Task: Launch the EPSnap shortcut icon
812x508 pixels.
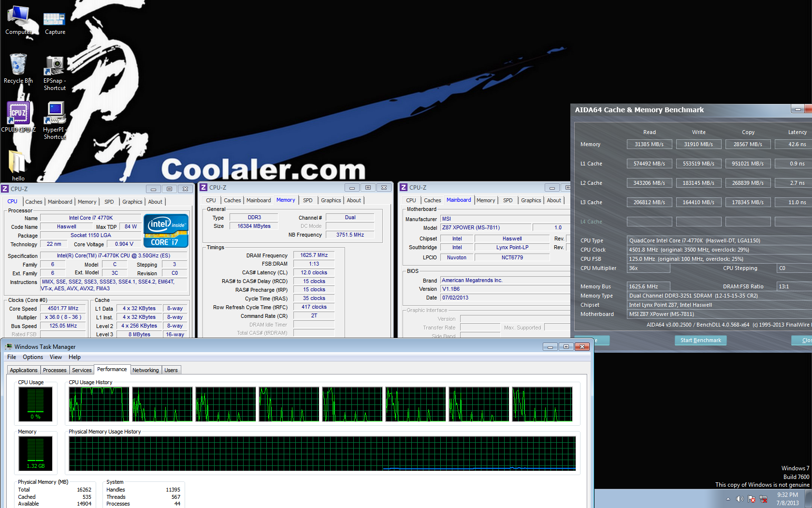Action: [55, 73]
